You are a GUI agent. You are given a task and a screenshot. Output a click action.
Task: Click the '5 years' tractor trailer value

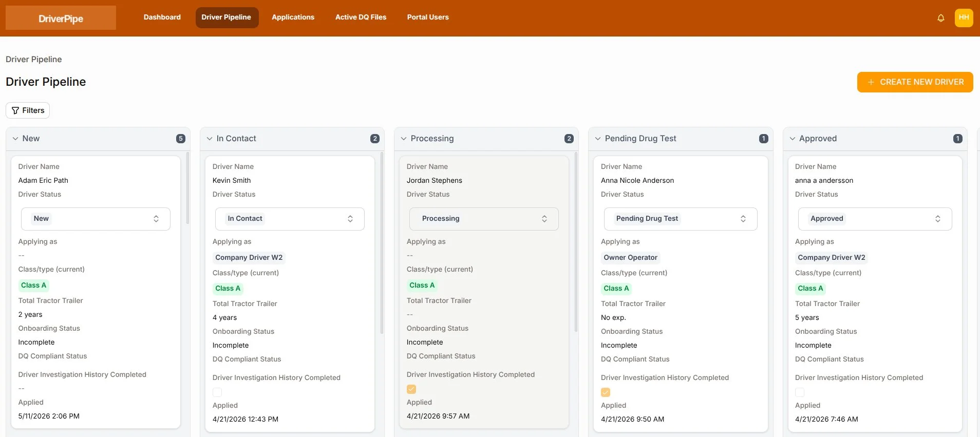click(x=807, y=318)
